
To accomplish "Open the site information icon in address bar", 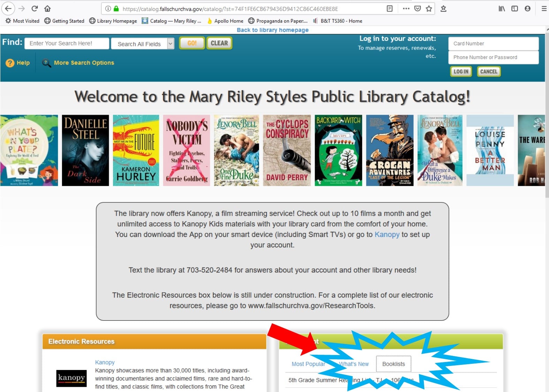I will point(108,9).
